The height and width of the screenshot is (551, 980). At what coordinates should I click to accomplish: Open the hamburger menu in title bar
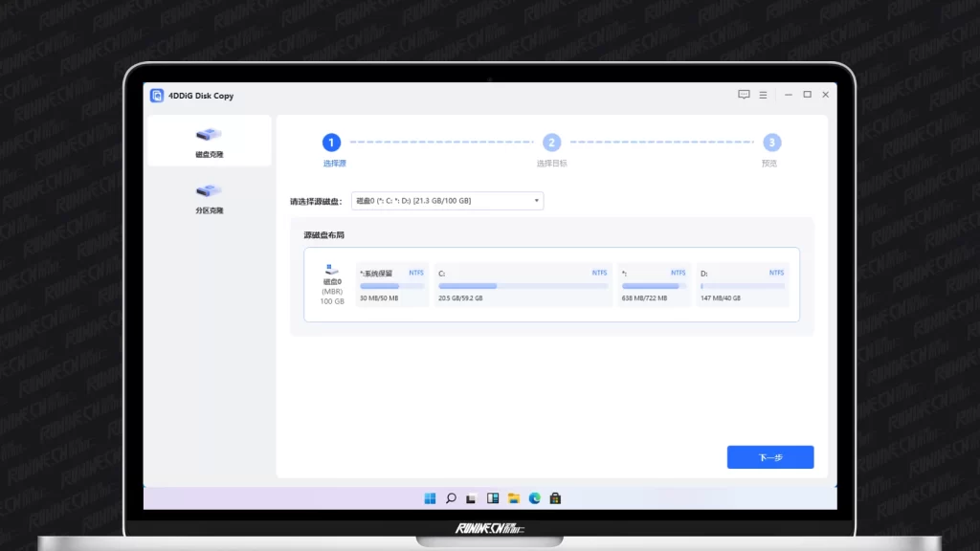click(763, 96)
